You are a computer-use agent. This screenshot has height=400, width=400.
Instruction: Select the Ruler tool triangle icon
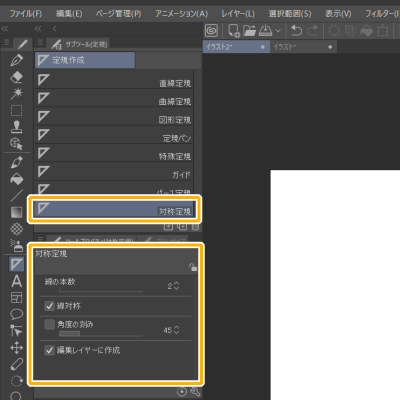coord(16,264)
